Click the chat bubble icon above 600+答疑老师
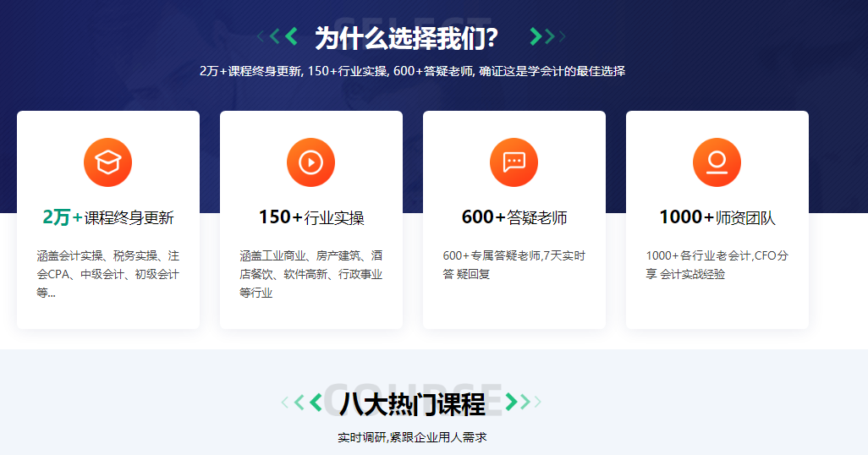Viewport: 868px width, 455px height. [514, 162]
